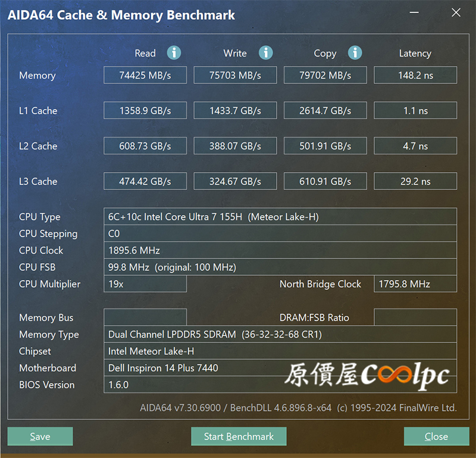The height and width of the screenshot is (458, 476).
Task: Select L2 Cache latency 4.7 ns
Action: [415, 146]
